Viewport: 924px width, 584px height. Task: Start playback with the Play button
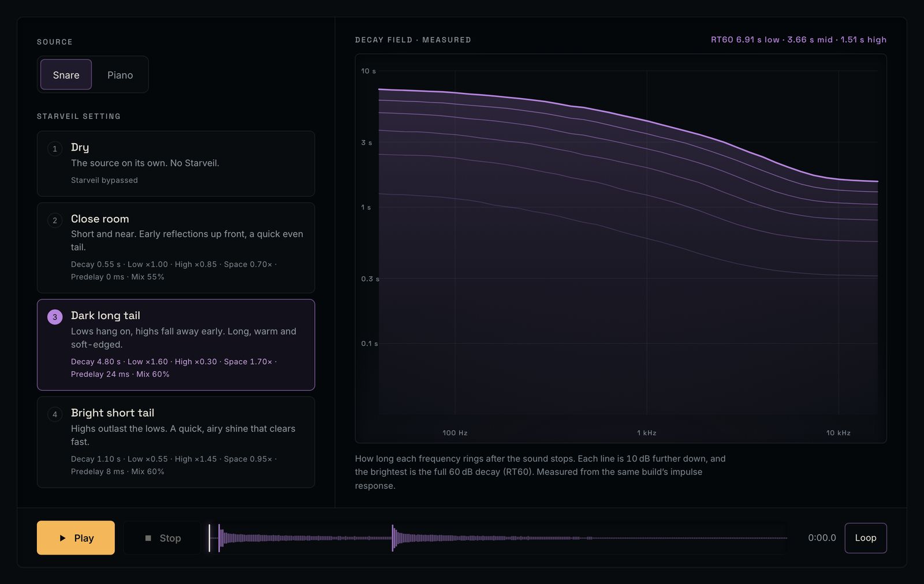pos(76,538)
